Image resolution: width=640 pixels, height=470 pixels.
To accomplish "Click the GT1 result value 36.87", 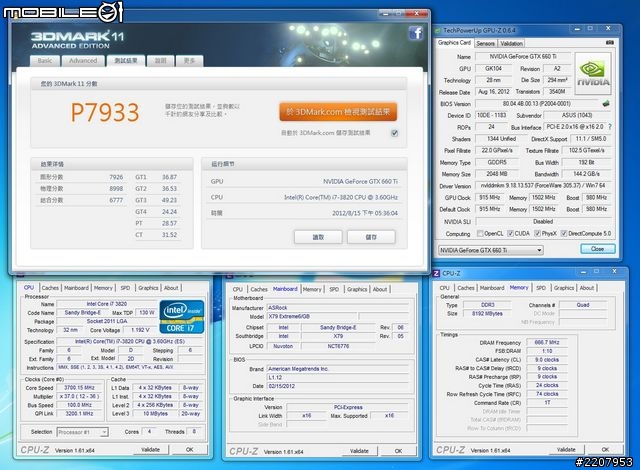I will (169, 177).
